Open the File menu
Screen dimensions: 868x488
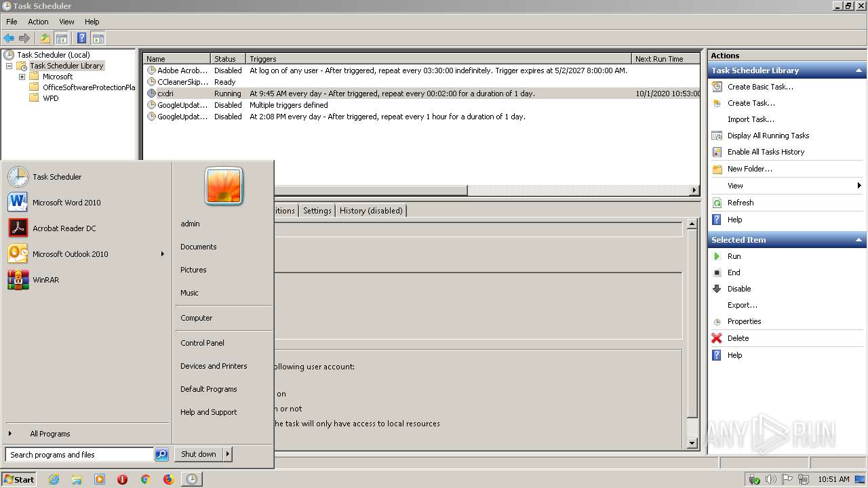tap(12, 22)
